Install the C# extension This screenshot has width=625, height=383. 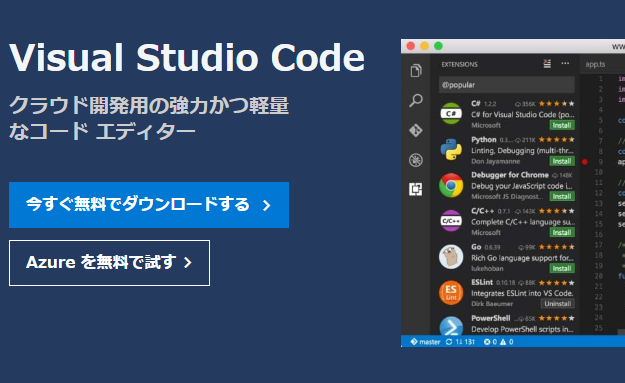coord(562,125)
